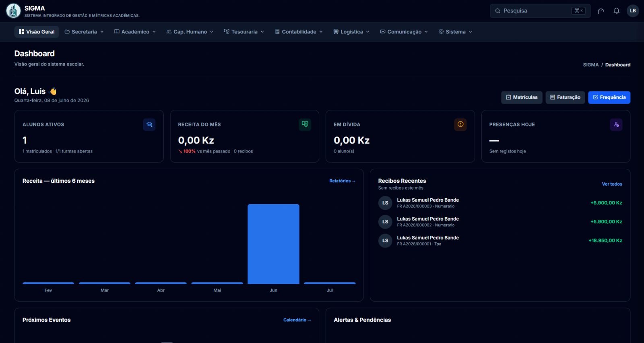Click the Jun bar in revenue chart
This screenshot has height=343, width=644.
[273, 244]
